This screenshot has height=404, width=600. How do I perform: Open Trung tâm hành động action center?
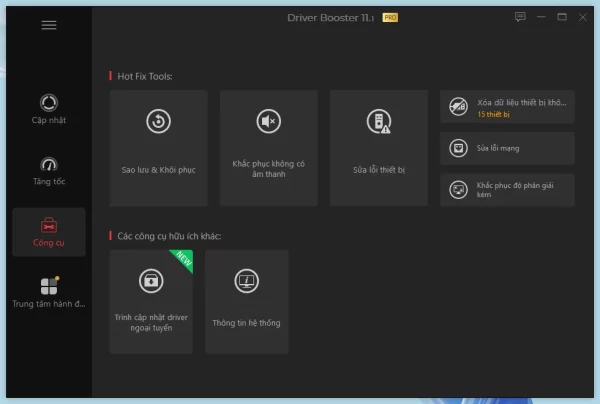tap(49, 292)
